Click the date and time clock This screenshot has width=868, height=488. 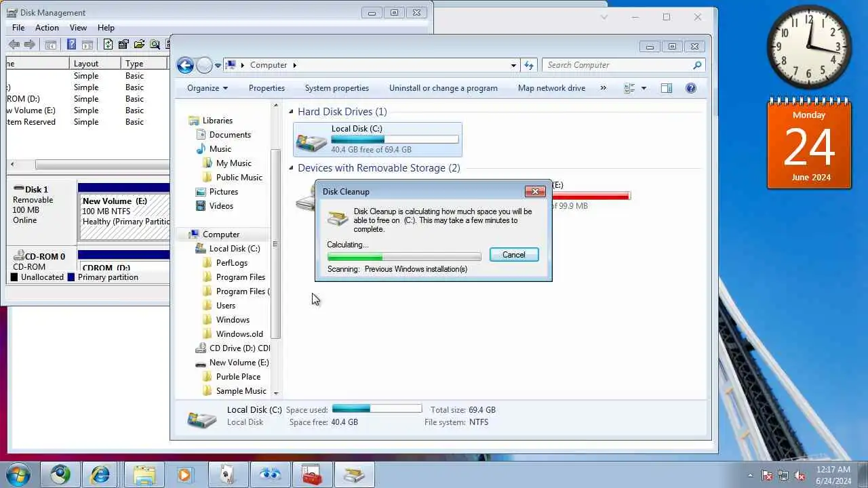tap(833, 475)
